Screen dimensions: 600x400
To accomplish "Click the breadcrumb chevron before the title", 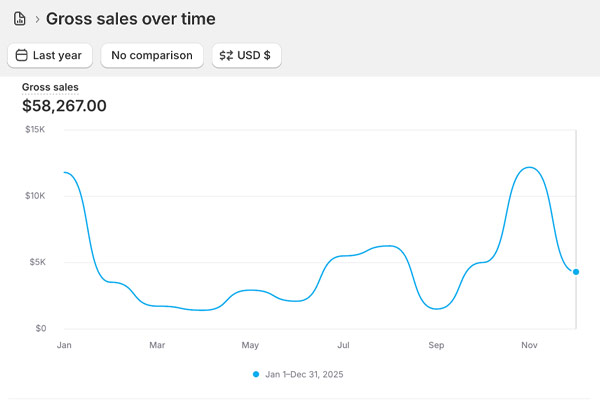I will [37, 19].
